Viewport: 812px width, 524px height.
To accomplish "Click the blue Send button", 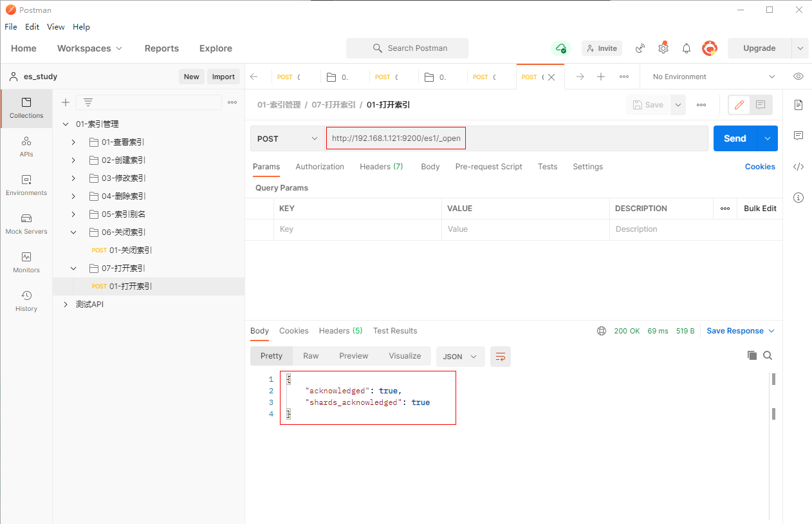I will click(735, 138).
